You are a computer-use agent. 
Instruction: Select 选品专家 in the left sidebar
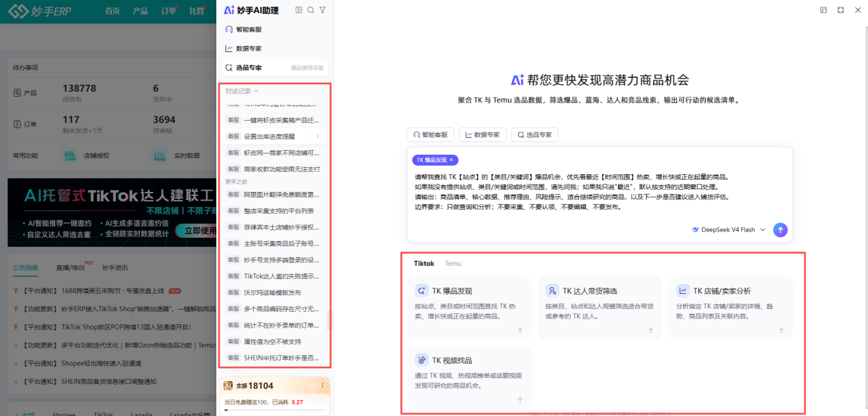(274, 68)
